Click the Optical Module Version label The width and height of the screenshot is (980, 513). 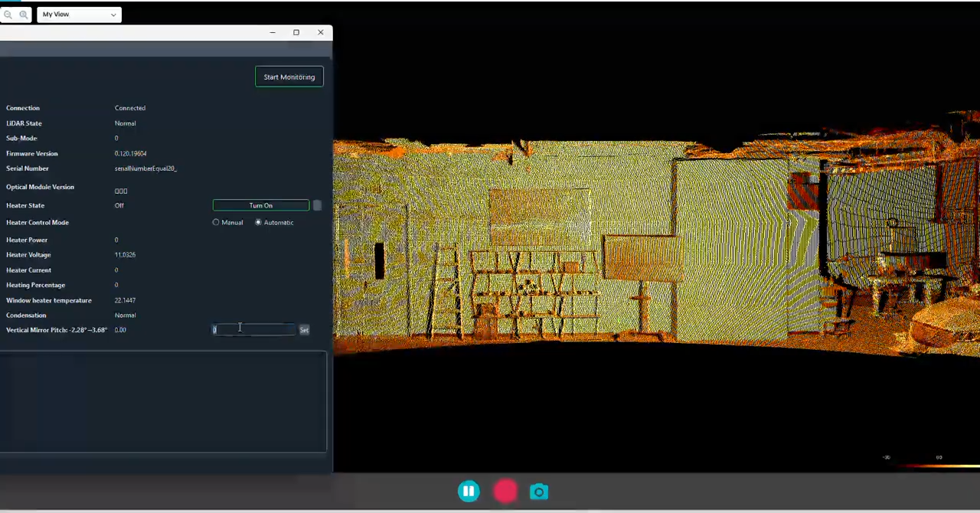(x=40, y=187)
